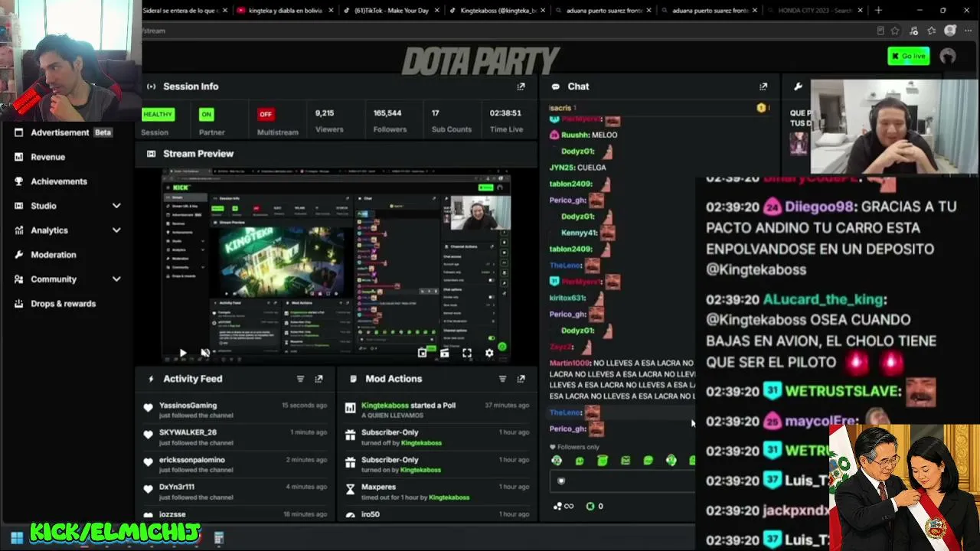Click the ON partner badge
Image resolution: width=980 pixels, height=551 pixels.
[206, 114]
